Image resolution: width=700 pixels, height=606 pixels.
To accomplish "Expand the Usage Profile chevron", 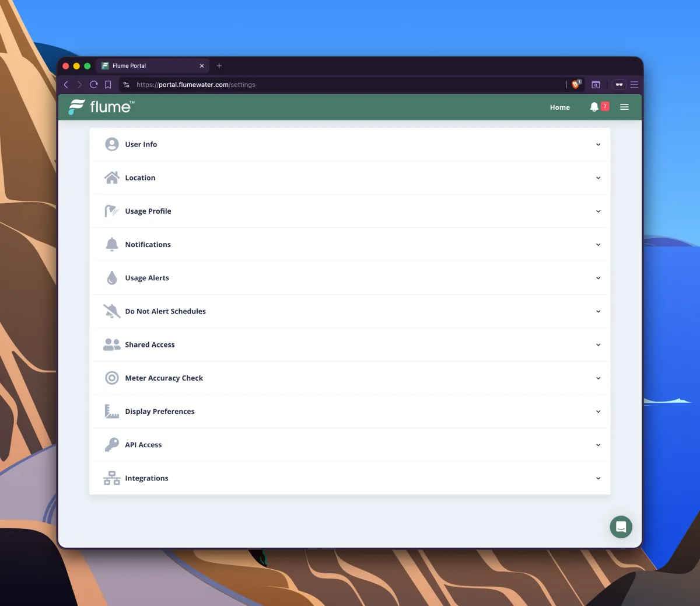I will click(598, 211).
